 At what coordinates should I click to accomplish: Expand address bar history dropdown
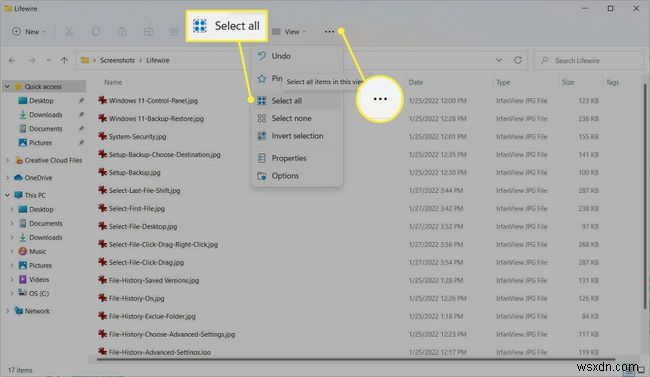pyautogui.click(x=499, y=60)
